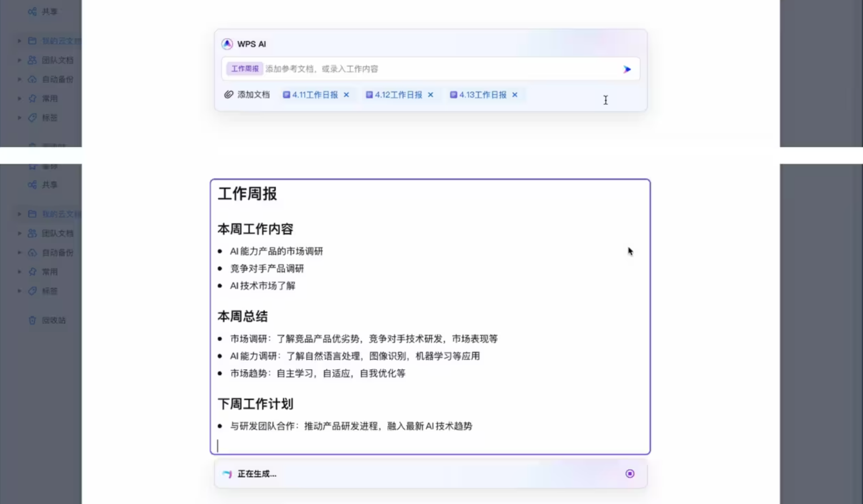
Task: Click the line starting with 市场趋势：
Action: point(318,373)
